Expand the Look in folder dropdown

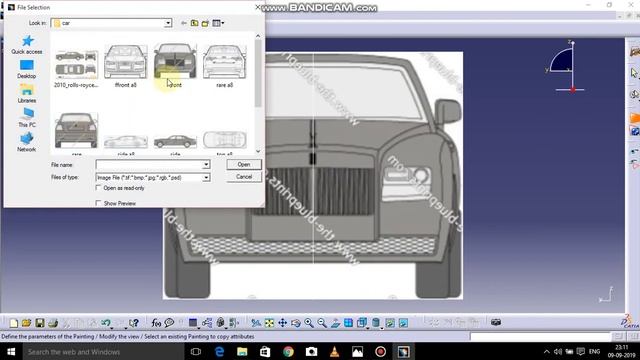pyautogui.click(x=168, y=23)
